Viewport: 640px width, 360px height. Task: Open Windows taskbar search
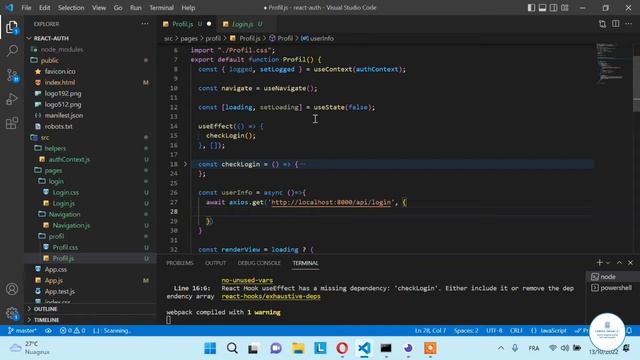click(232, 348)
